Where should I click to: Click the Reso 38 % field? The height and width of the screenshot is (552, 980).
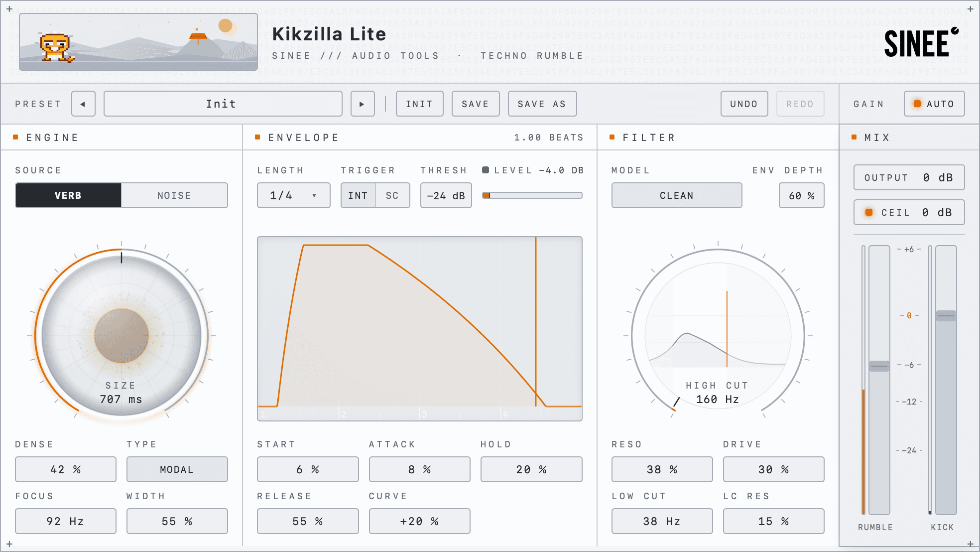tap(662, 469)
